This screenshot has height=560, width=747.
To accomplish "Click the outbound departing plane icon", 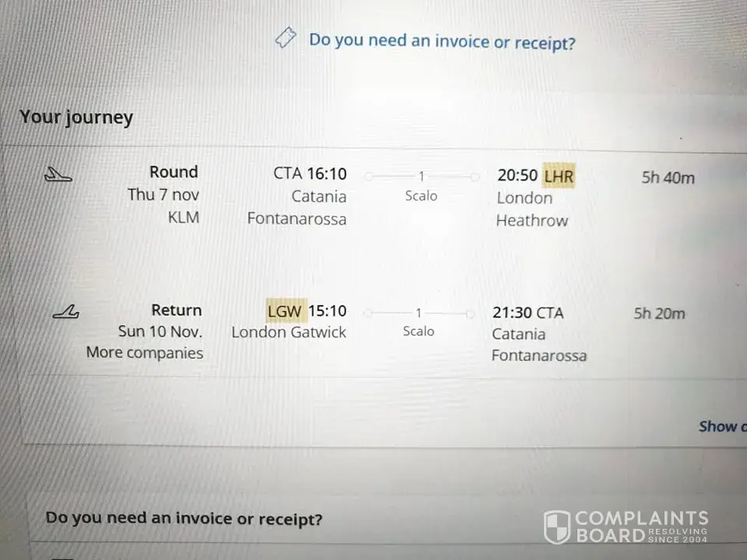I will [58, 176].
